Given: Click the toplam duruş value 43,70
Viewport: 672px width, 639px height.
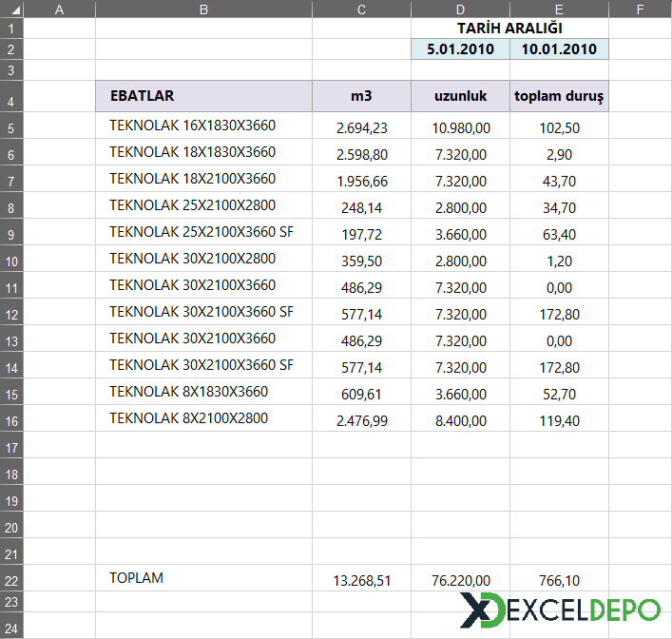Looking at the screenshot, I should pos(559,181).
